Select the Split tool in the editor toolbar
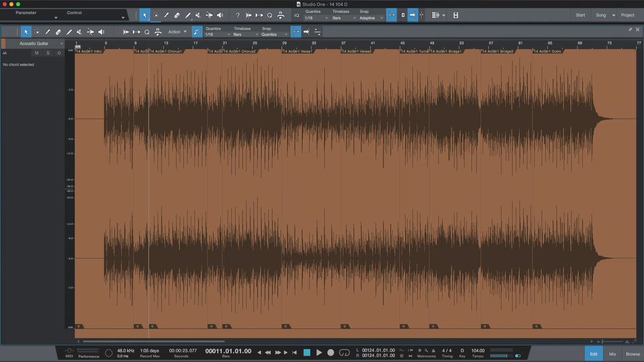 click(x=47, y=32)
